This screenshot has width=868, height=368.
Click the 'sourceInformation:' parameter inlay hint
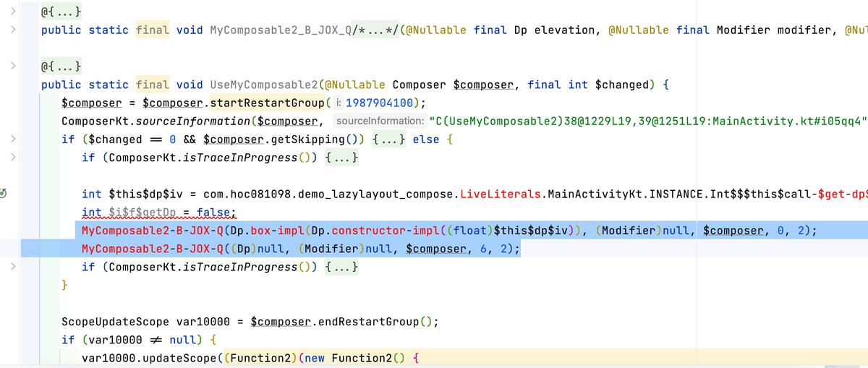point(380,121)
